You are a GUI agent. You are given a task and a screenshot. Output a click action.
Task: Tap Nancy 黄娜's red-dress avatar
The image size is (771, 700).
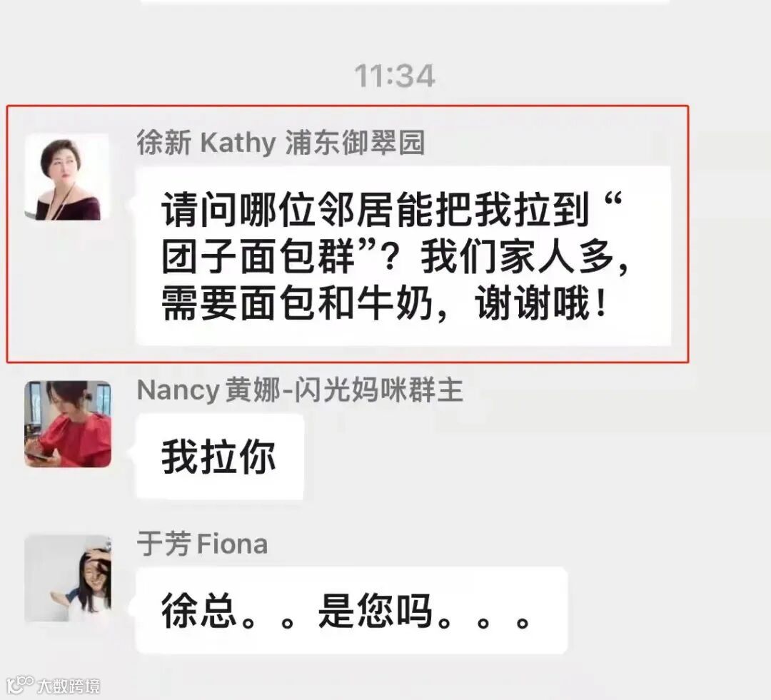(x=68, y=424)
